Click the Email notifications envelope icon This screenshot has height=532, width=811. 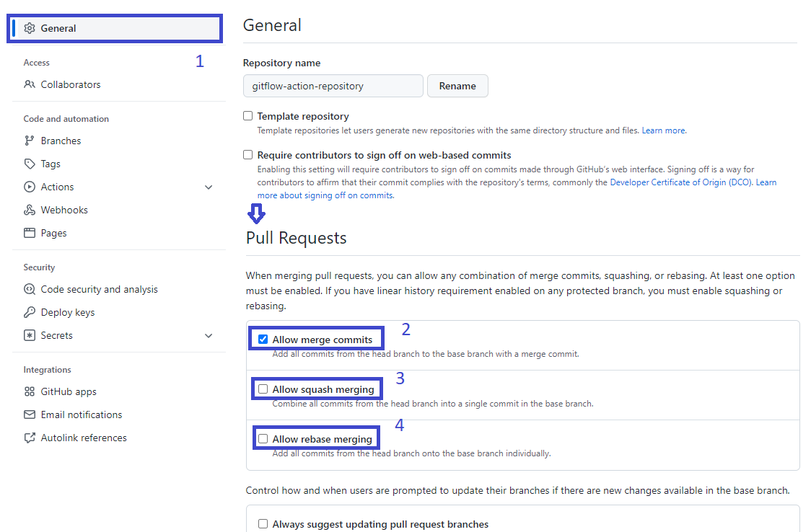28,414
